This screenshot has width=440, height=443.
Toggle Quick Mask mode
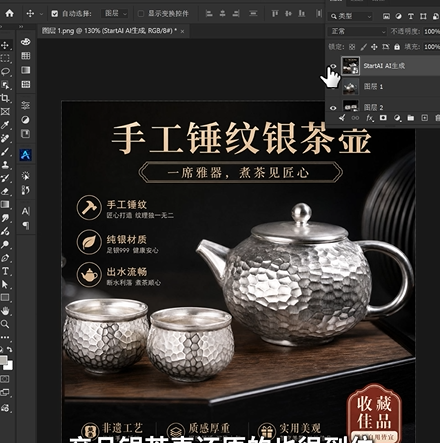coord(5,379)
